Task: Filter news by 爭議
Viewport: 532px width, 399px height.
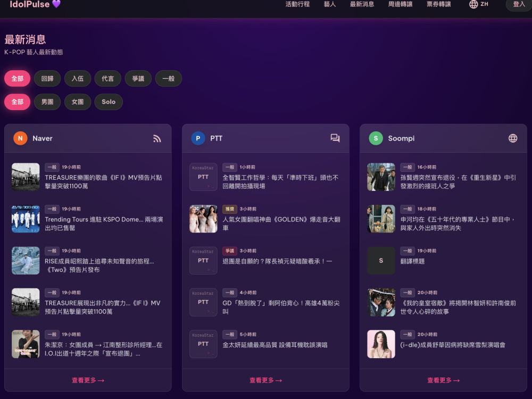Action: (138, 79)
